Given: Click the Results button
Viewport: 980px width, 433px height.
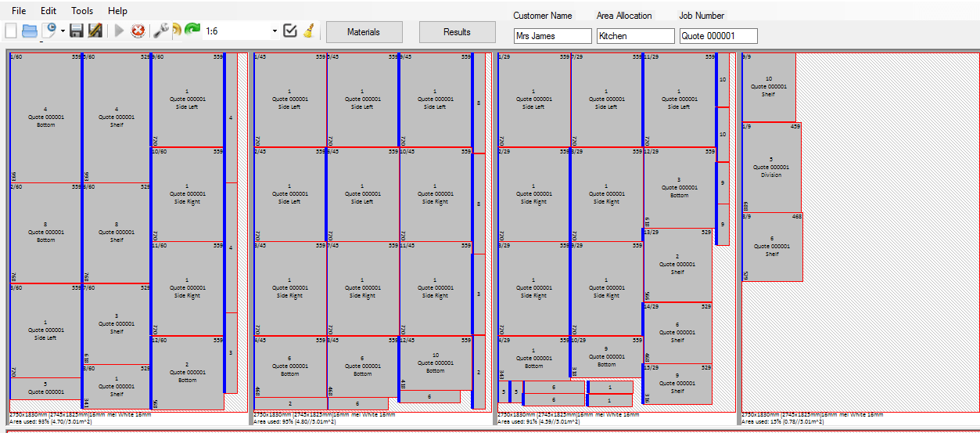Looking at the screenshot, I should 457,32.
